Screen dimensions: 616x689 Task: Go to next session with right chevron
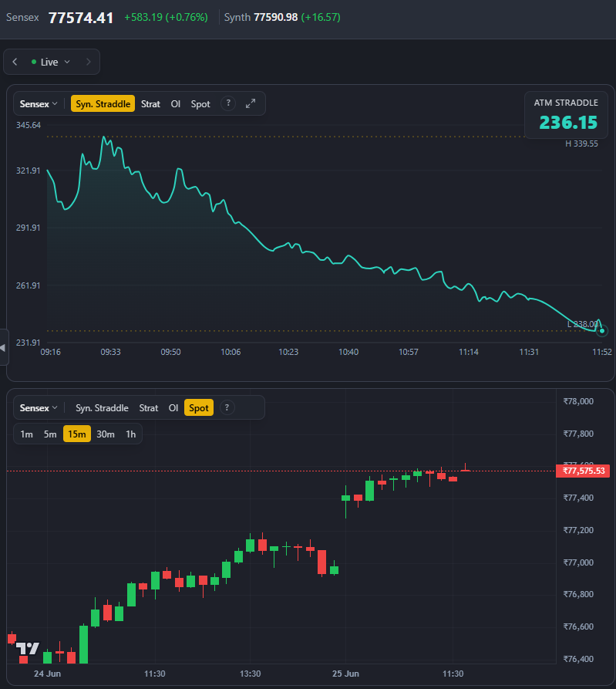tap(88, 62)
